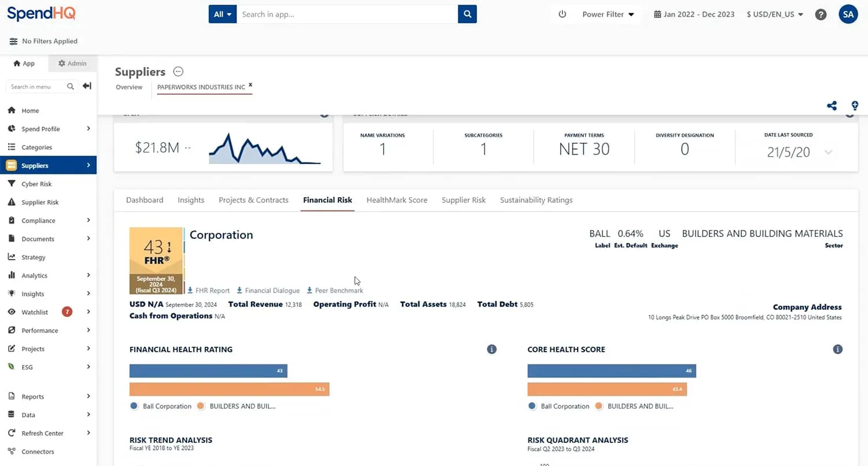Image resolution: width=868 pixels, height=466 pixels.
Task: Expand the Refresh Center submenu
Action: 89,433
